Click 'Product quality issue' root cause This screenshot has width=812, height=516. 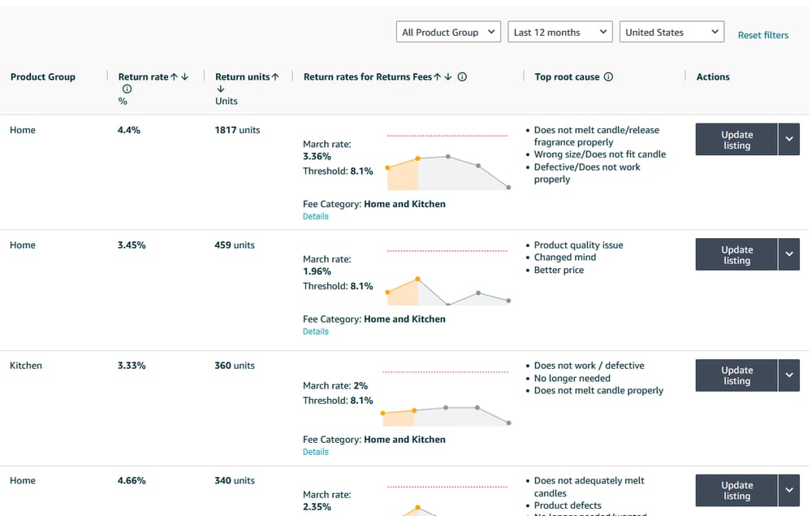pyautogui.click(x=578, y=245)
